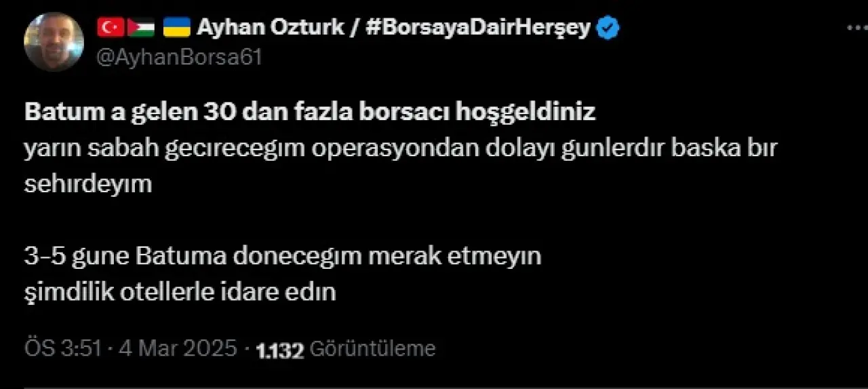Open the 1.132 Görüntüleme view count

coord(346,349)
